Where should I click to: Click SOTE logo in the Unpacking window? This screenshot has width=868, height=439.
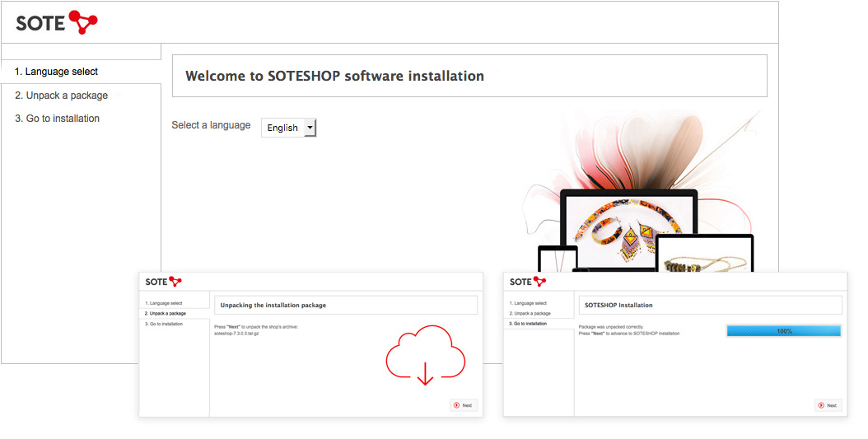click(x=163, y=282)
